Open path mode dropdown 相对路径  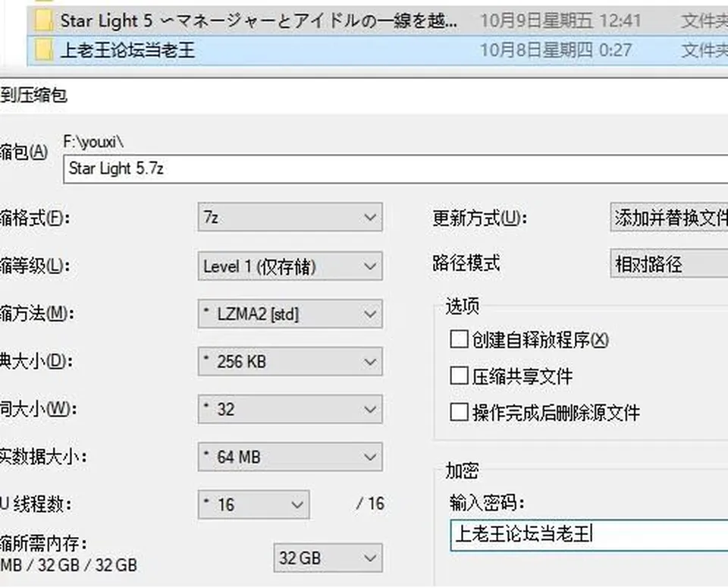(x=669, y=264)
